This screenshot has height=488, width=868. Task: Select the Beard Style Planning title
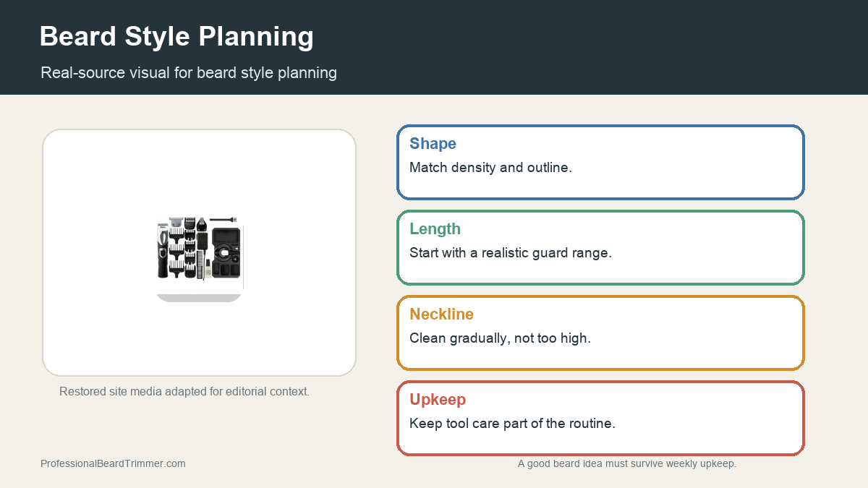pos(176,36)
